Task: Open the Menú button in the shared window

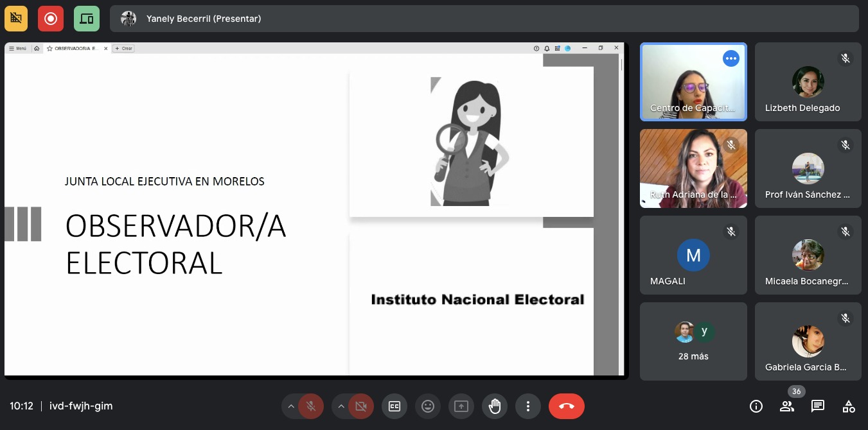Action: [x=18, y=48]
